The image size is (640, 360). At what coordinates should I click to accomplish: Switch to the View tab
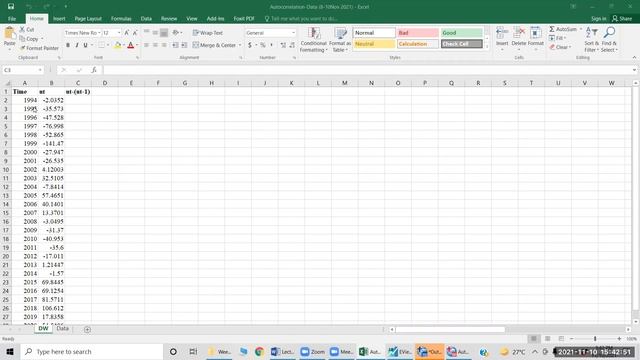192,19
